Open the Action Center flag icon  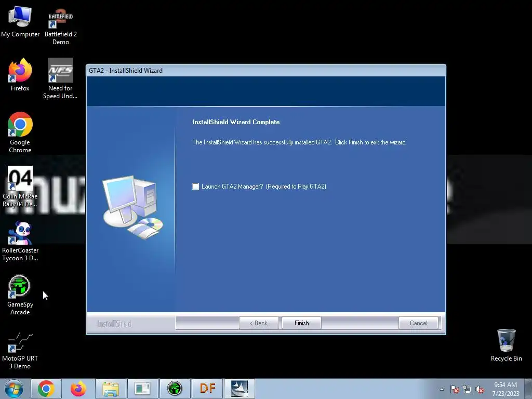click(455, 389)
